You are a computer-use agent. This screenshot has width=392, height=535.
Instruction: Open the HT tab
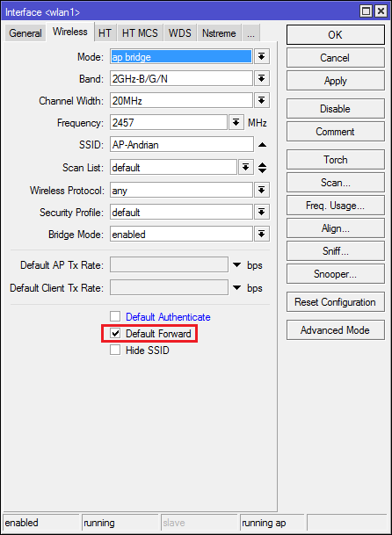point(105,33)
